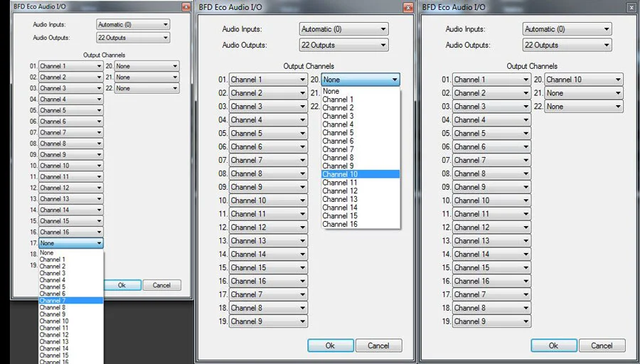Click Output Channels label in right window

pyautogui.click(x=532, y=66)
